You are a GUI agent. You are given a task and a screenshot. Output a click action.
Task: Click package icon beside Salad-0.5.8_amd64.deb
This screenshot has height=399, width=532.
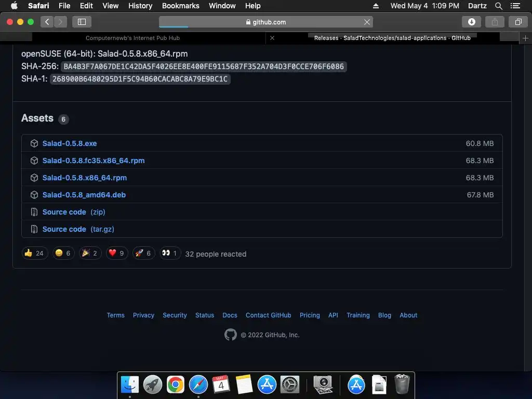coord(34,195)
